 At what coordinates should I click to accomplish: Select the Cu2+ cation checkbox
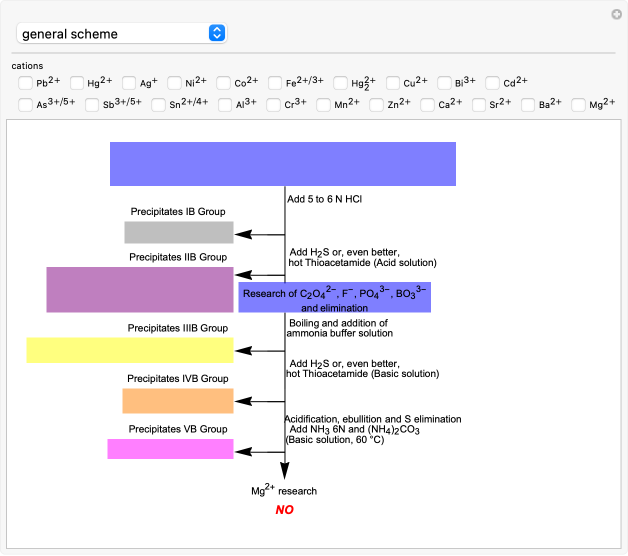395,83
